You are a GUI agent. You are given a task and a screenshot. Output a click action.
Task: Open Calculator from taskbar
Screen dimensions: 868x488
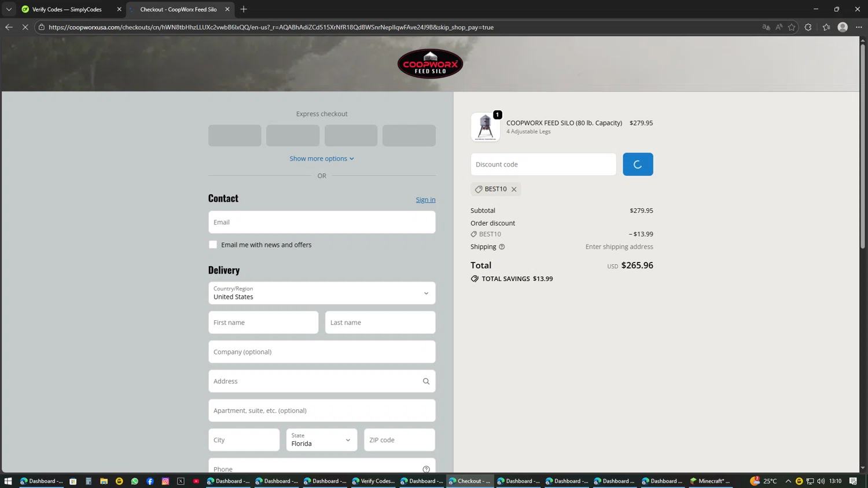coord(89,481)
